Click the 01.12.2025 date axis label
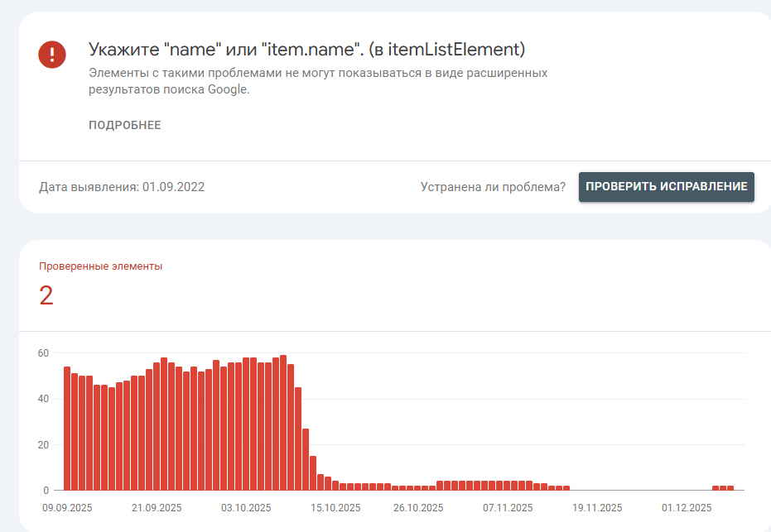 tap(687, 507)
